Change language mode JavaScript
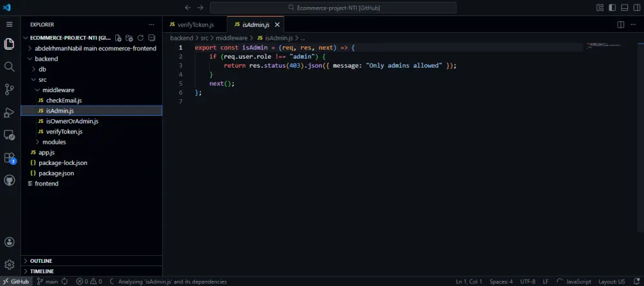 click(578, 281)
